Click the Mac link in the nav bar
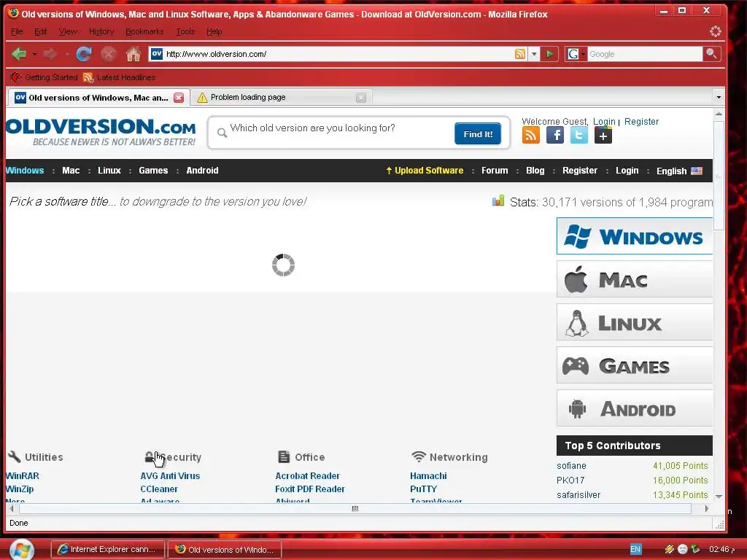Screen dimensions: 747x560 (71, 171)
